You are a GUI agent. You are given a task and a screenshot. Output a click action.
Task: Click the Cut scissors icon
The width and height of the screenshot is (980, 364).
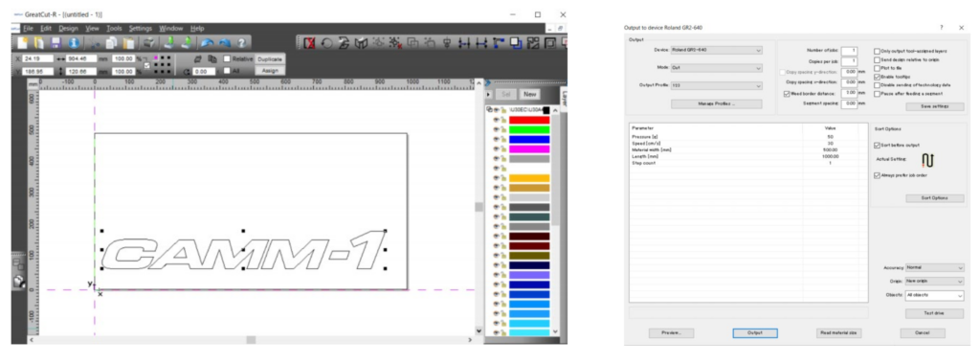[x=95, y=42]
